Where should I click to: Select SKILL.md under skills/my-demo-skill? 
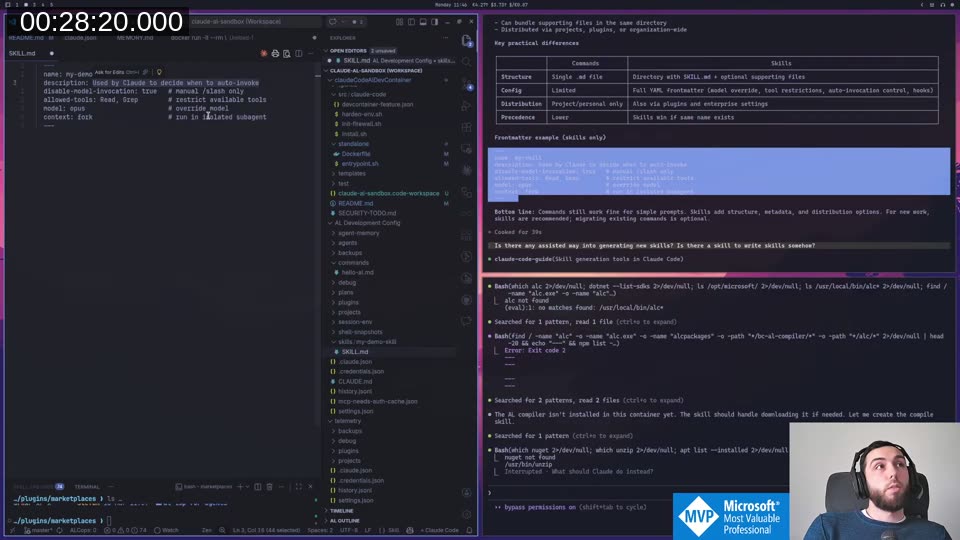pos(354,352)
